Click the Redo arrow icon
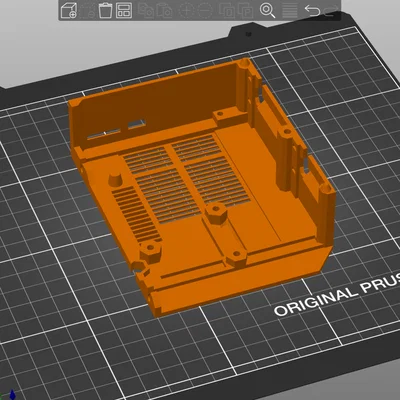 [331, 11]
